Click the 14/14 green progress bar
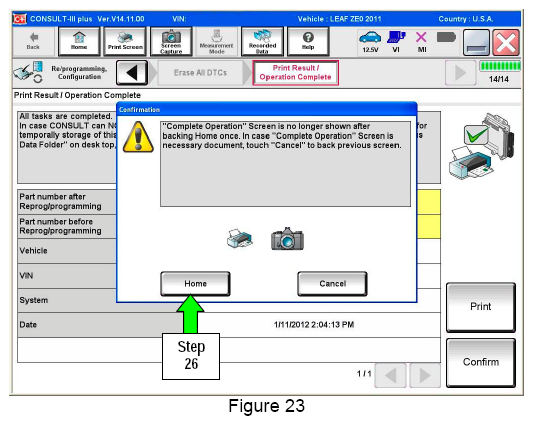The width and height of the screenshot is (533, 425). (499, 66)
